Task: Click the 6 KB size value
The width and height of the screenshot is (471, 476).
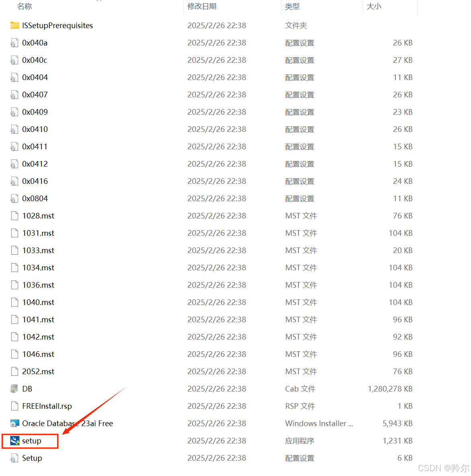Action: (x=405, y=458)
